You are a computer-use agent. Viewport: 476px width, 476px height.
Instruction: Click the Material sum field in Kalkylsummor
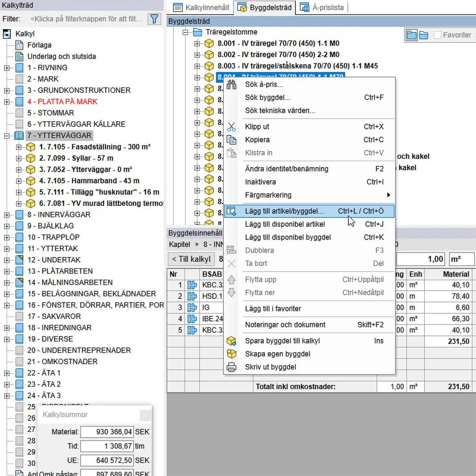point(107,432)
